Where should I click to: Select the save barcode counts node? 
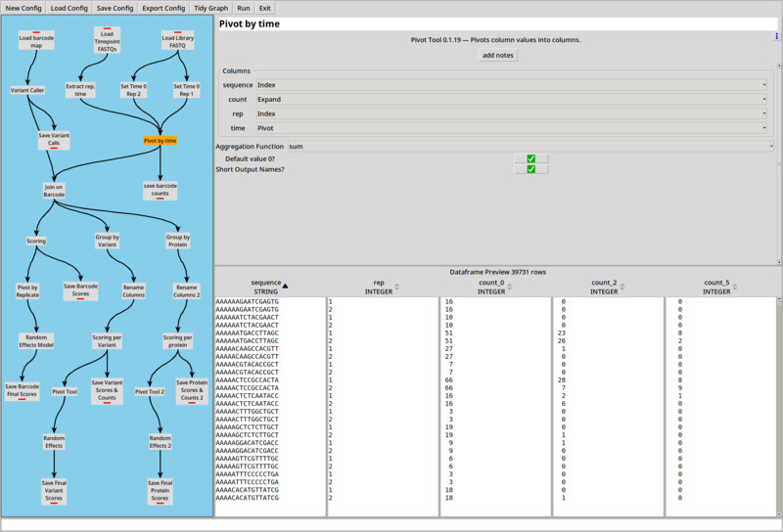click(161, 190)
